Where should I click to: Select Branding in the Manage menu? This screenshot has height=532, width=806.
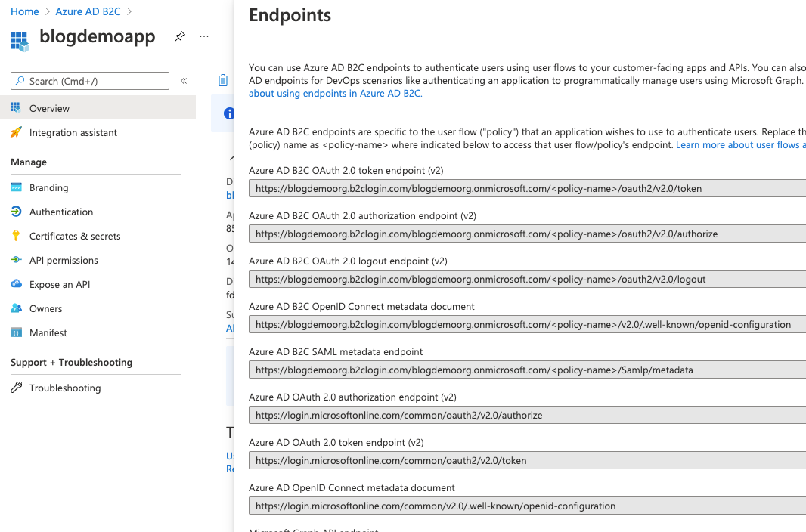pyautogui.click(x=48, y=187)
